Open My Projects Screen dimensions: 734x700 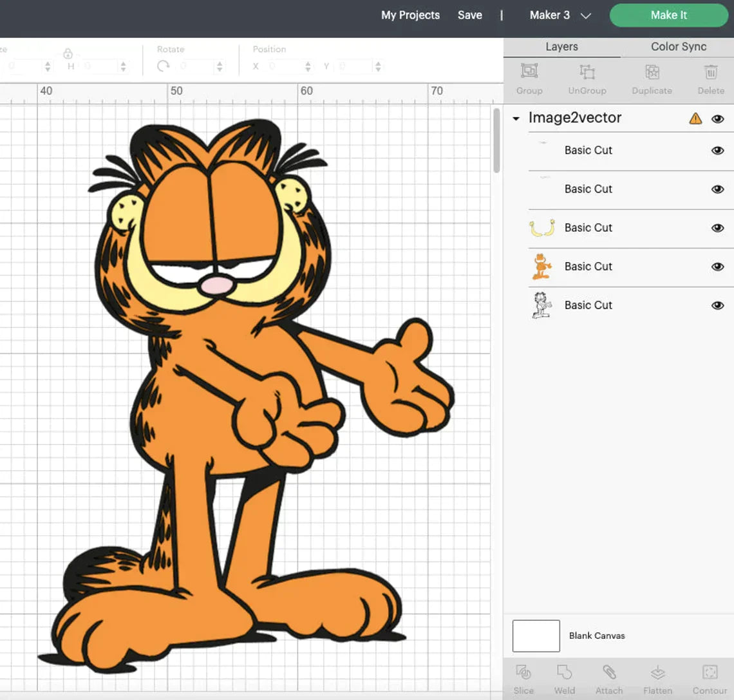coord(410,15)
